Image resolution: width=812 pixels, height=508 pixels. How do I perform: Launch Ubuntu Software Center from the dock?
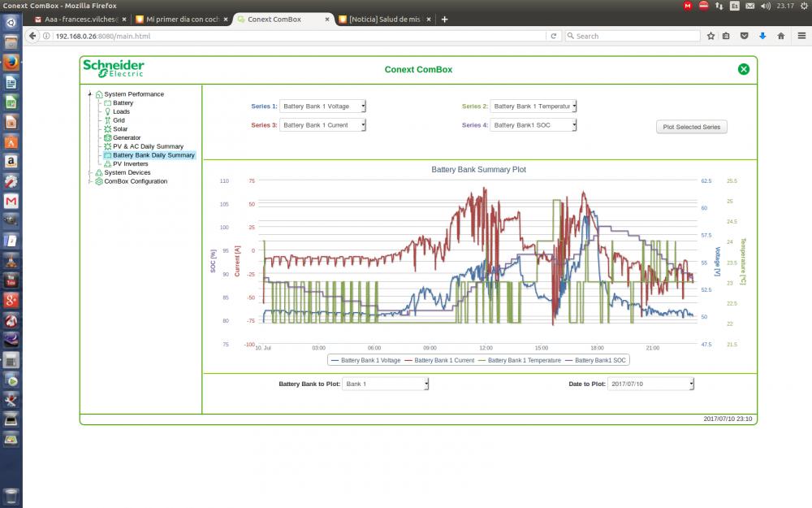[11, 141]
